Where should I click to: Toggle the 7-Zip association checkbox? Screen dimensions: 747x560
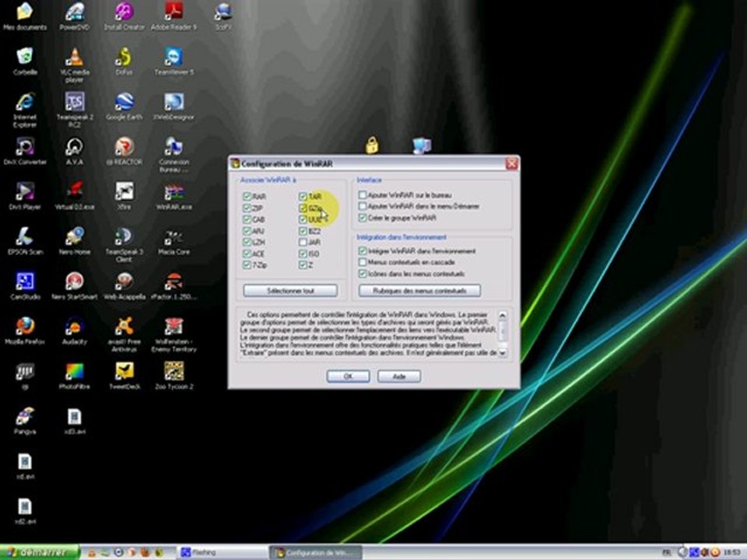pos(247,264)
